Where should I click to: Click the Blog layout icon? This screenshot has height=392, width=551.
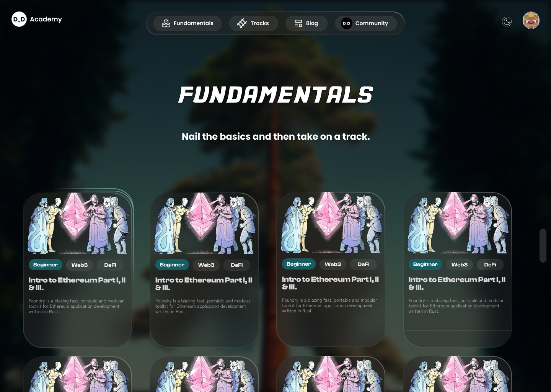pyautogui.click(x=298, y=23)
